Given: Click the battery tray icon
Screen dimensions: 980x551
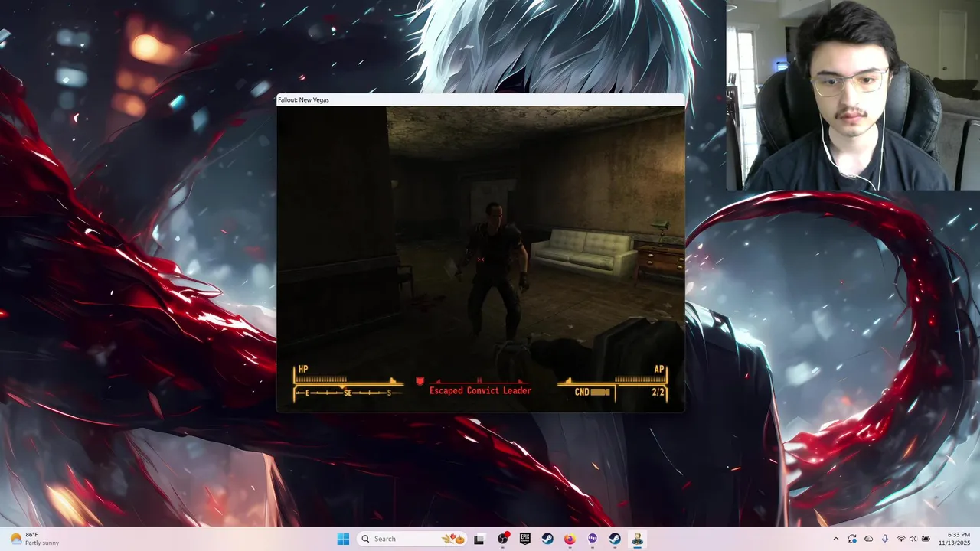Looking at the screenshot, I should (926, 539).
